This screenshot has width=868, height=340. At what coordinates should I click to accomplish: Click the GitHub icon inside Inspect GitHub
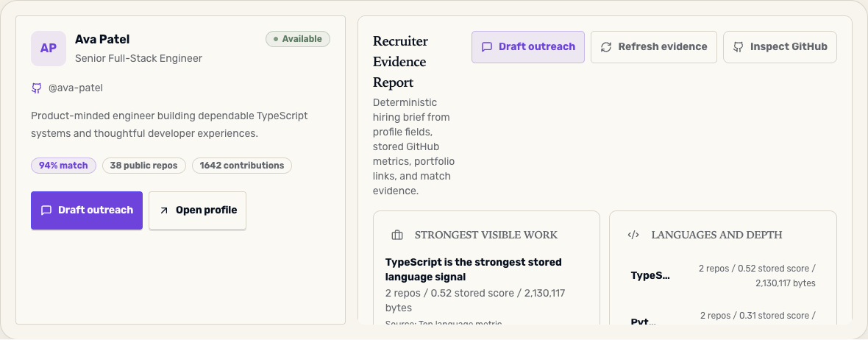click(739, 47)
